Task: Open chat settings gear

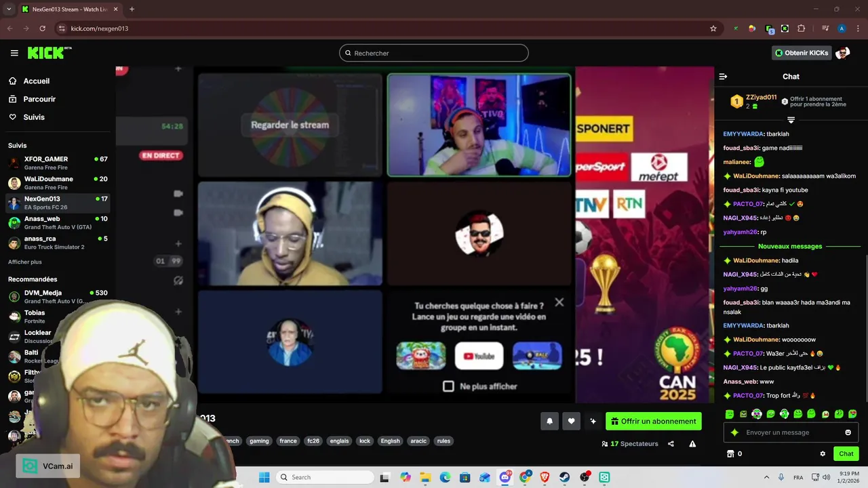Action: 823,453
